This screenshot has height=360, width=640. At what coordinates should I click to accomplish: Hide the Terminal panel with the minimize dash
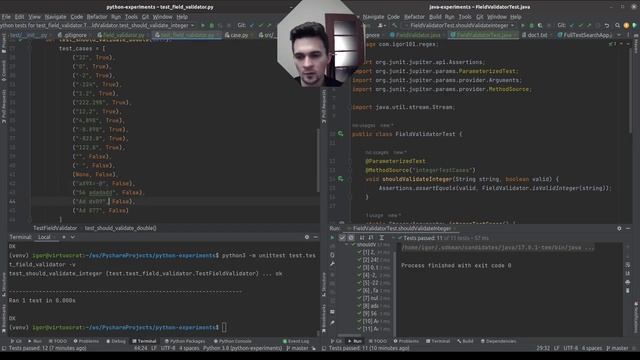[x=316, y=237]
